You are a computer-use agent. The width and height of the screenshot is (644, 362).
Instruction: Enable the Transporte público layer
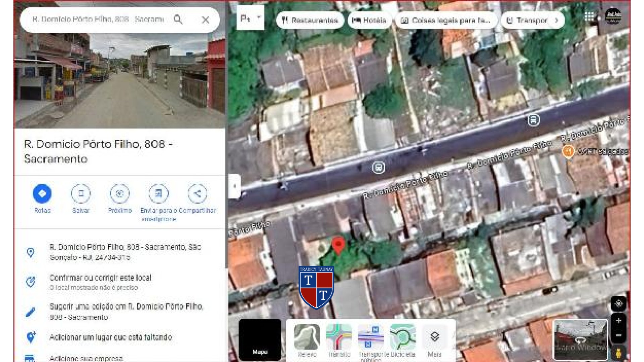(x=371, y=342)
